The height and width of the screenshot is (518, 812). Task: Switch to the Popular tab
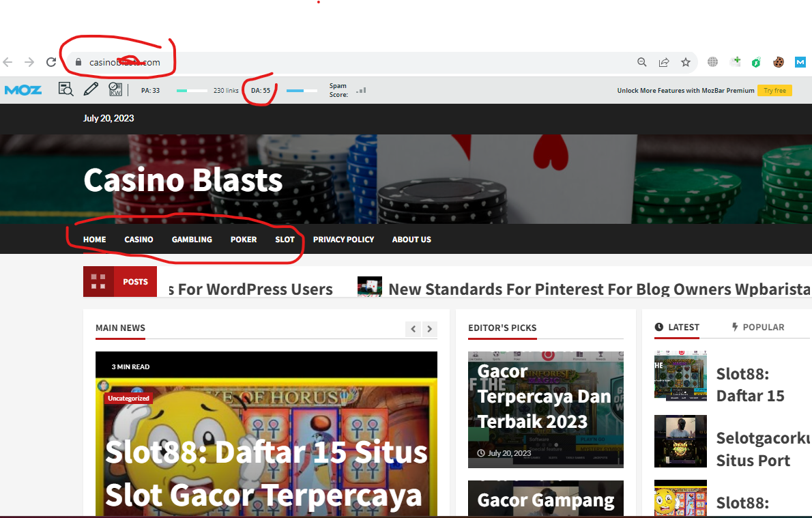click(757, 327)
